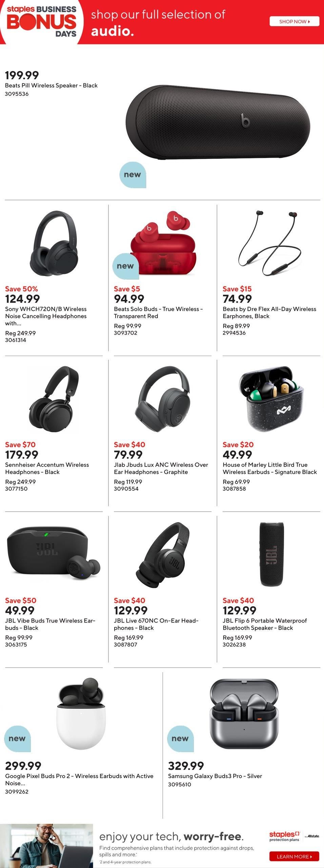324x868 pixels.
Task: Select Sennheiser Accentum Wireless Headphones title
Action: (x=47, y=468)
